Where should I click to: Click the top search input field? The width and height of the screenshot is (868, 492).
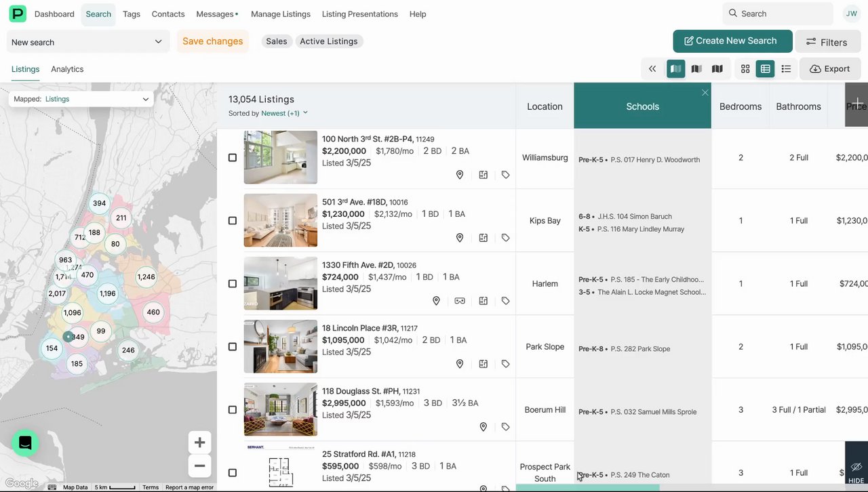[778, 14]
